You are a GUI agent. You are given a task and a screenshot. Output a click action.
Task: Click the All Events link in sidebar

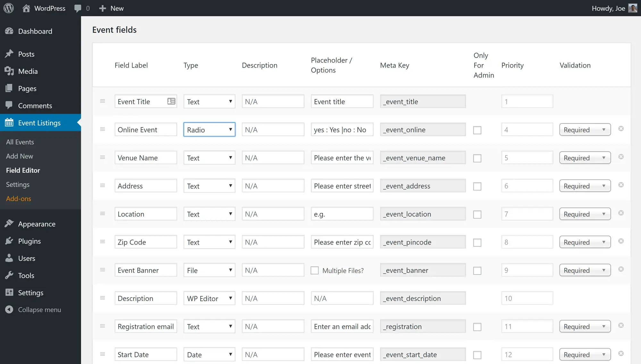pyautogui.click(x=20, y=142)
